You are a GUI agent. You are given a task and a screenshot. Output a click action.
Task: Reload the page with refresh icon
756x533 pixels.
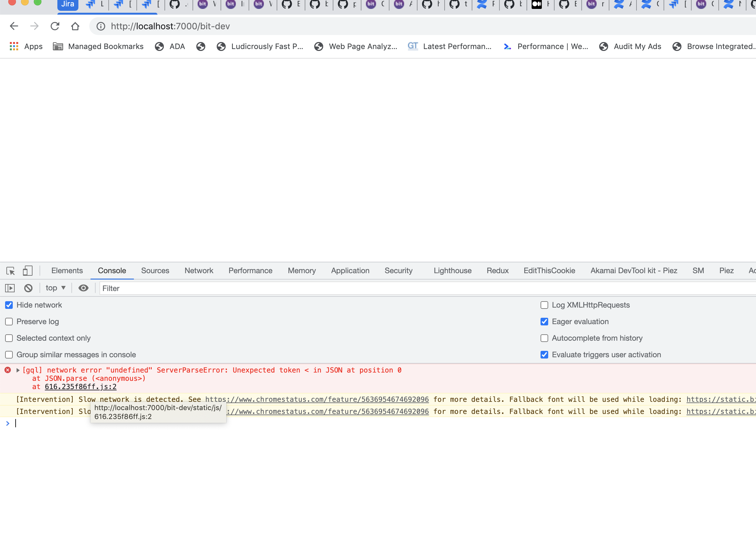55,26
